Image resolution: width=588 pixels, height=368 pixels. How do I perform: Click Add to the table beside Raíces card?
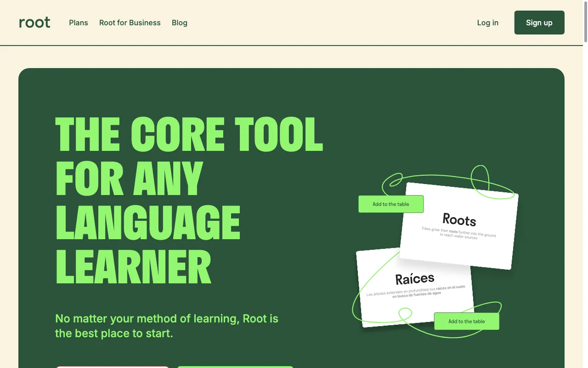(467, 321)
